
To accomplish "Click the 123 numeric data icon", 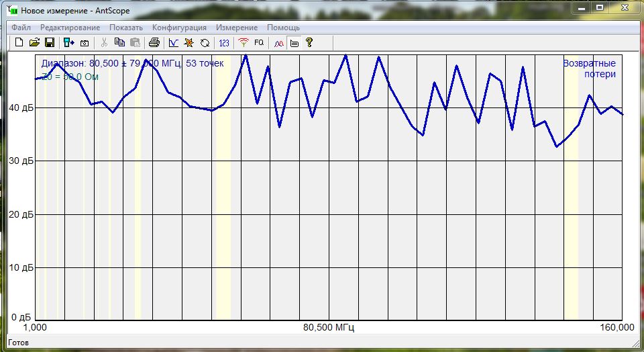I will [224, 42].
